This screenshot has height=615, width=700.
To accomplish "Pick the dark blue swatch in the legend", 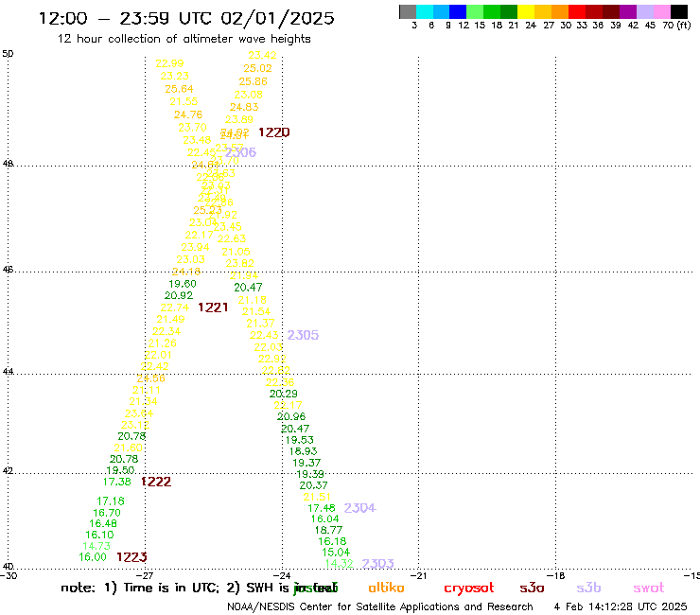I will (459, 11).
